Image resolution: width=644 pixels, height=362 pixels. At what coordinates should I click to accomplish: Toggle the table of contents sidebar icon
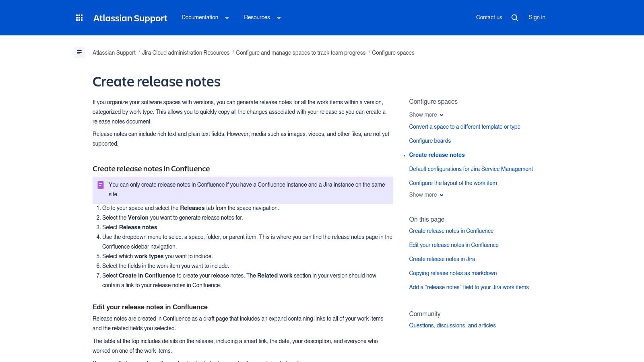[x=79, y=53]
